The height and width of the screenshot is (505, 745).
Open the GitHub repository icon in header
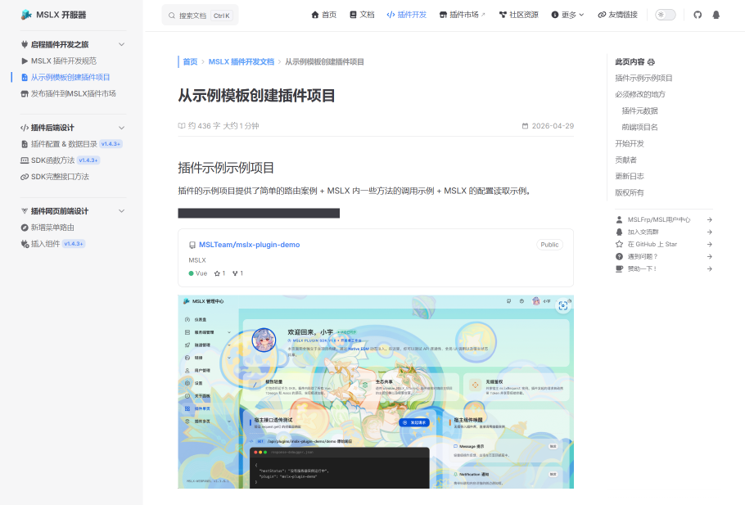pyautogui.click(x=697, y=15)
